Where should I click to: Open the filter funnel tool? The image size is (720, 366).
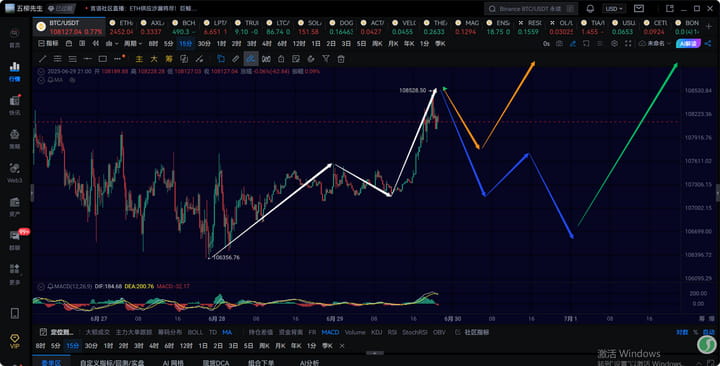click(326, 59)
